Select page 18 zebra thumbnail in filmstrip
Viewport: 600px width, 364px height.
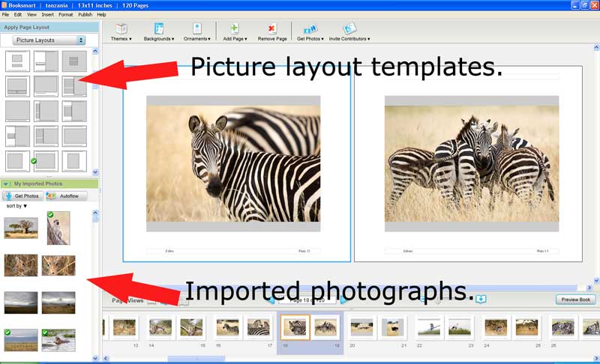(295, 327)
